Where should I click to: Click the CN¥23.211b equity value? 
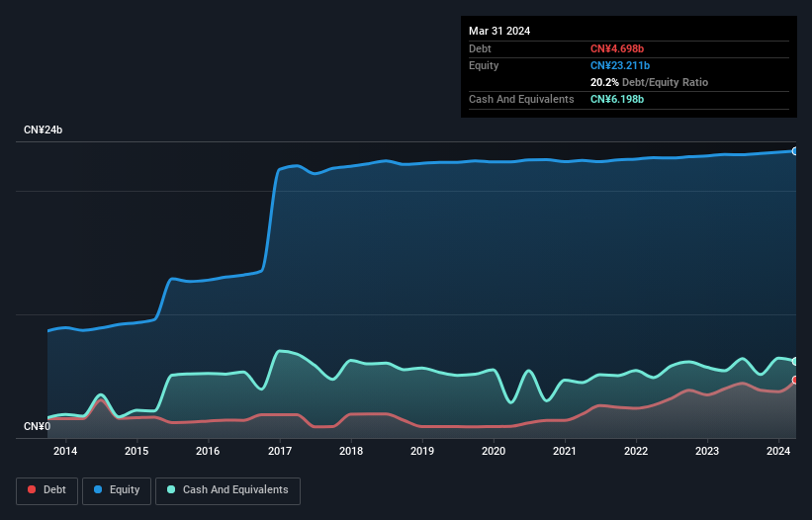(x=620, y=65)
